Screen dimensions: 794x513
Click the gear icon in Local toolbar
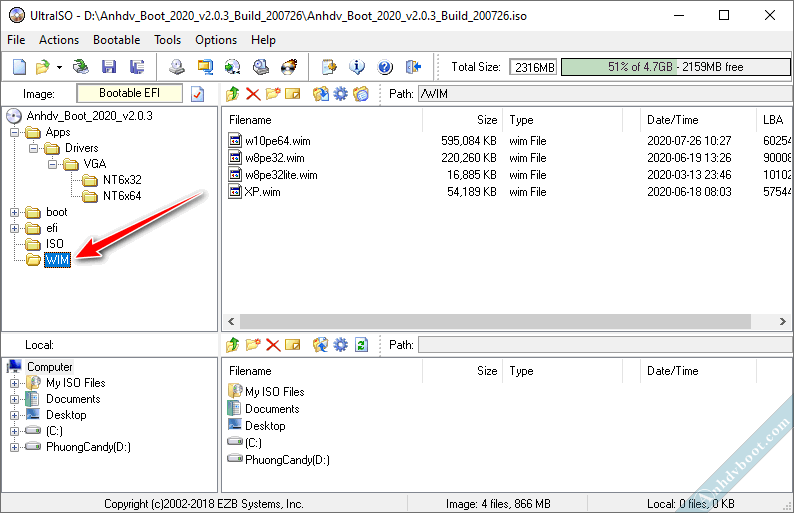341,345
